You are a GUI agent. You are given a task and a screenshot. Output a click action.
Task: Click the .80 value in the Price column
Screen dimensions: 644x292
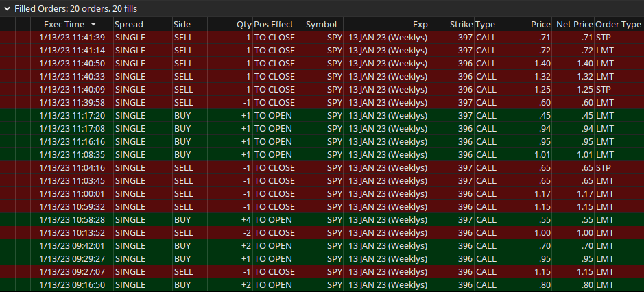(545, 284)
